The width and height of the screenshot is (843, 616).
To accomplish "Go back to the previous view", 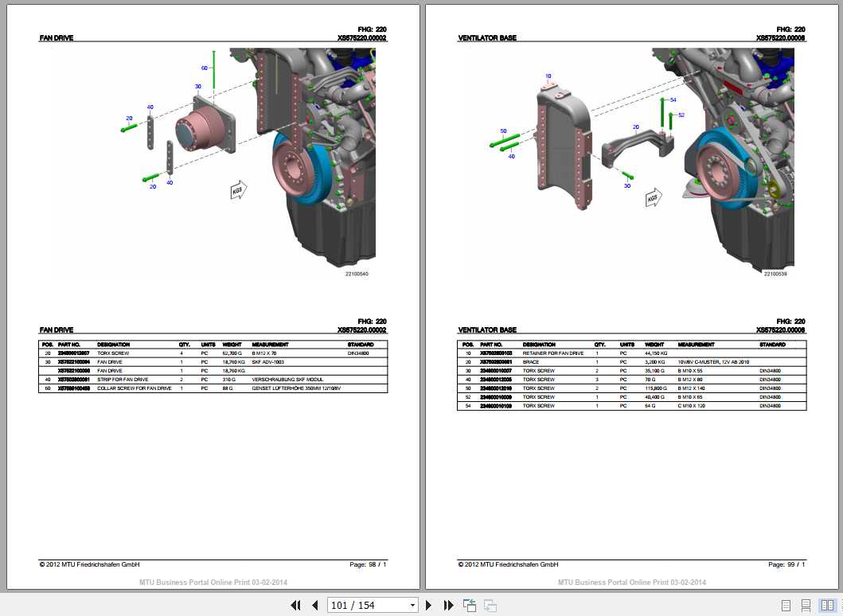I will (x=469, y=605).
